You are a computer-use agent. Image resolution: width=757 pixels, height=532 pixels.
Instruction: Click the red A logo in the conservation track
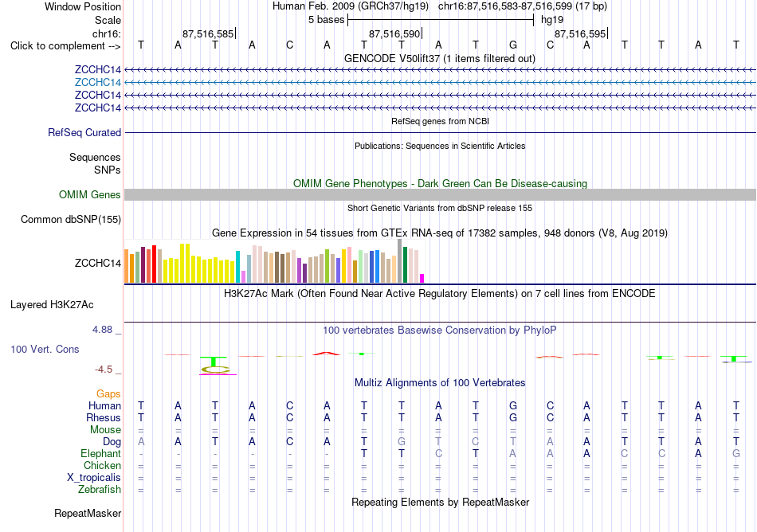pyautogui.click(x=327, y=354)
